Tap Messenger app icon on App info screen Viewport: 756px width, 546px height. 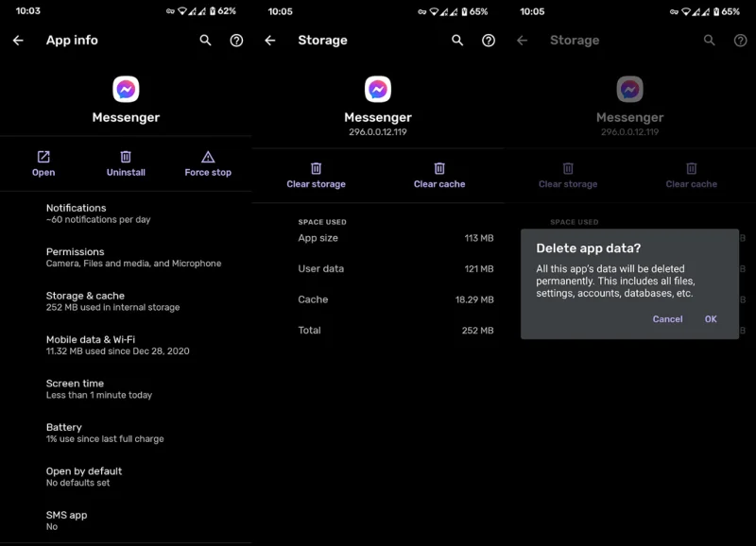click(x=126, y=89)
